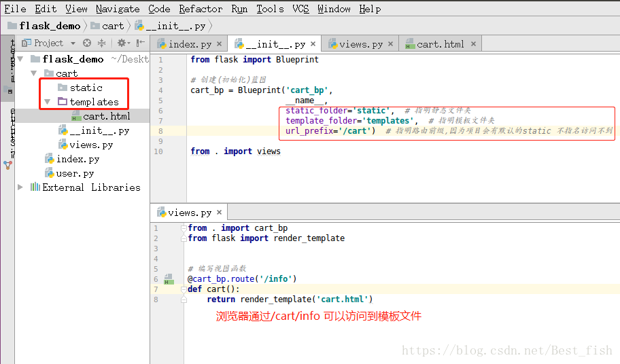620x364 pixels.
Task: Open the Project view dropdown arrow
Action: click(x=73, y=43)
